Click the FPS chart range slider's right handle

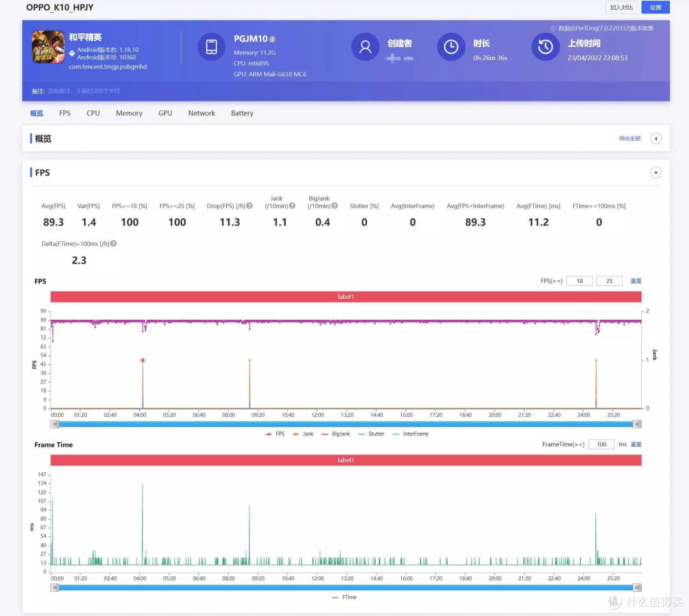pos(637,424)
